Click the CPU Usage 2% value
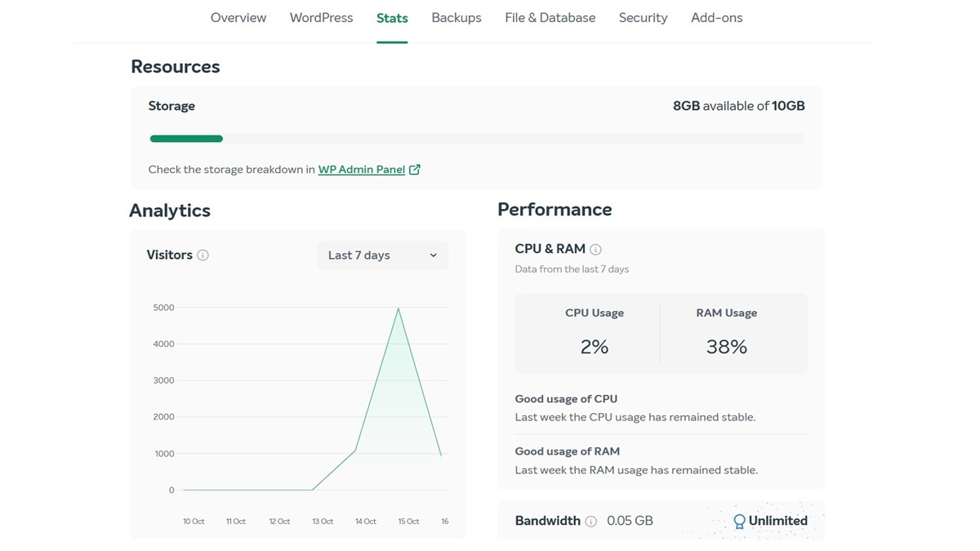 [x=595, y=346]
